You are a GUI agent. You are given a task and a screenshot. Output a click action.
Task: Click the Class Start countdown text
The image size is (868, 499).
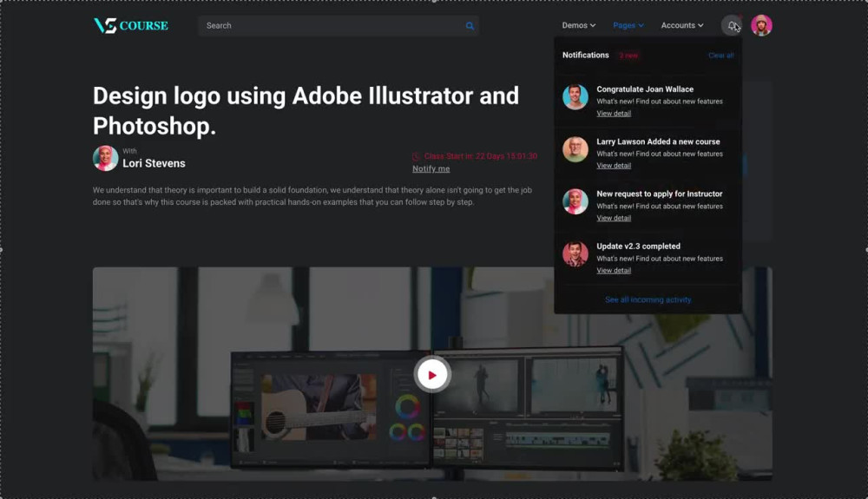tap(481, 156)
